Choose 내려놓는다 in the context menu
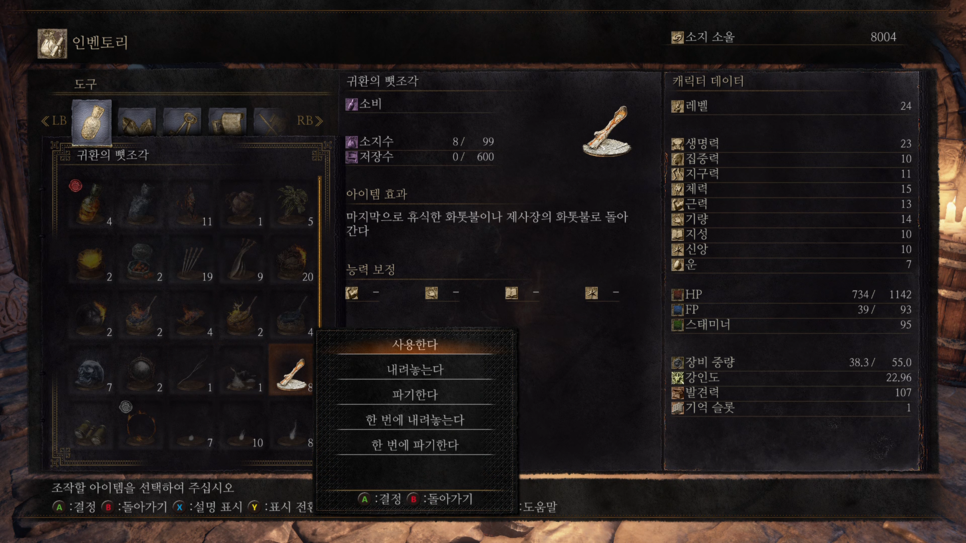This screenshot has width=966, height=543. click(415, 370)
